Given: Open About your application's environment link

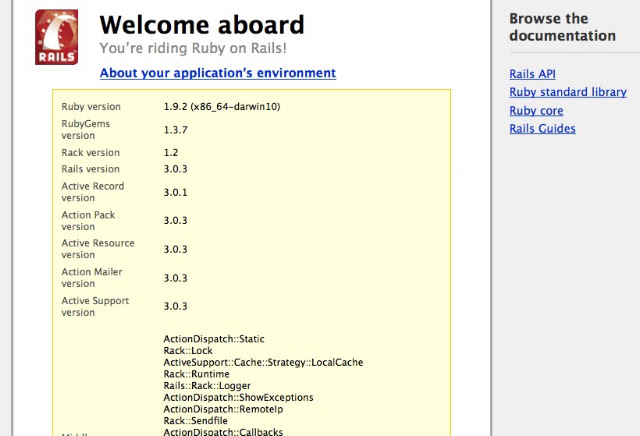Looking at the screenshot, I should tap(218, 73).
